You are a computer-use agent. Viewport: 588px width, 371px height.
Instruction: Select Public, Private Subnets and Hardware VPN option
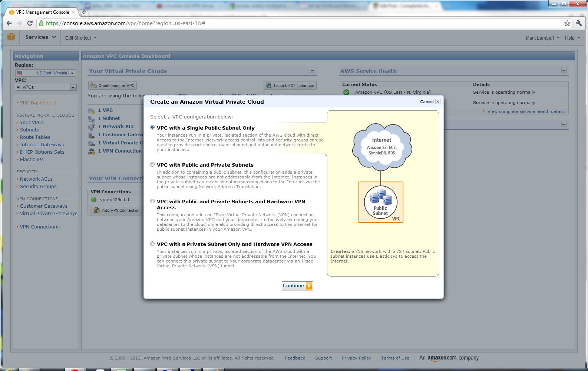tap(152, 201)
